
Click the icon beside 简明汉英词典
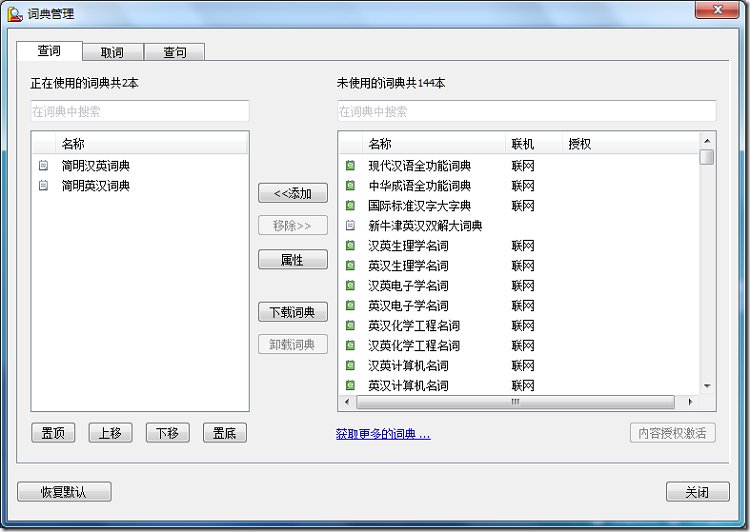[44, 166]
